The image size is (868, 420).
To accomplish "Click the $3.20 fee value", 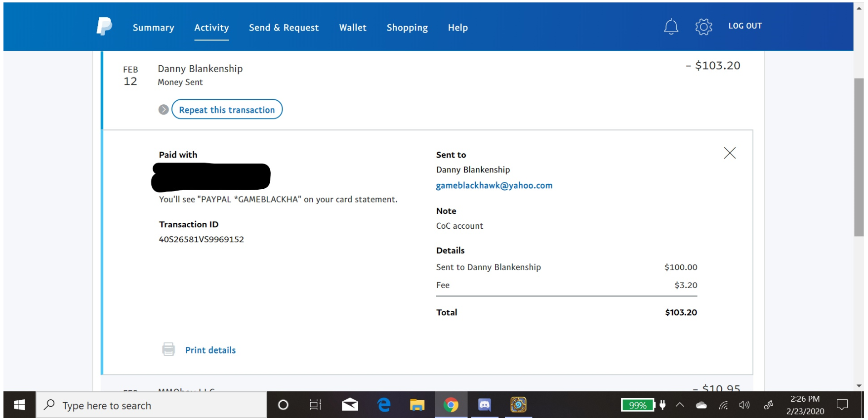I will tap(686, 286).
